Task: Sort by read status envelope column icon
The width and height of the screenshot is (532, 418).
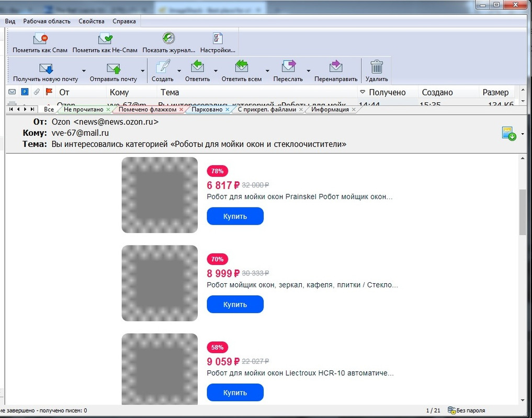Action: point(12,92)
